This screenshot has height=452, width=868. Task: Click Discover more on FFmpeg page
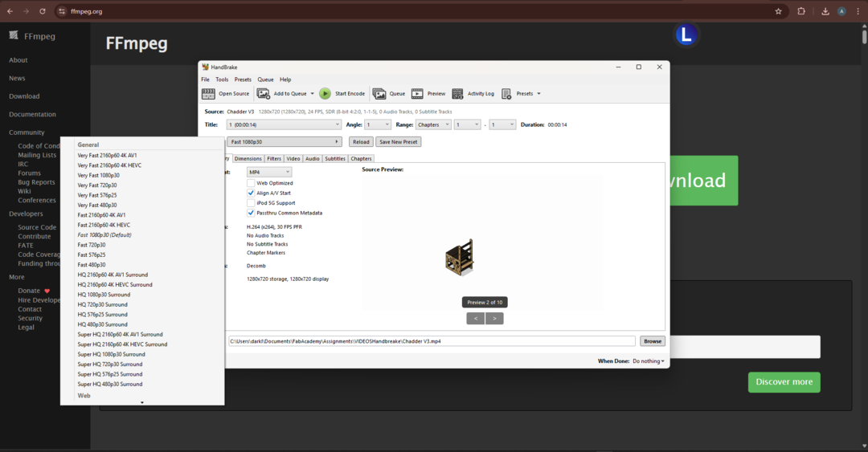point(784,382)
